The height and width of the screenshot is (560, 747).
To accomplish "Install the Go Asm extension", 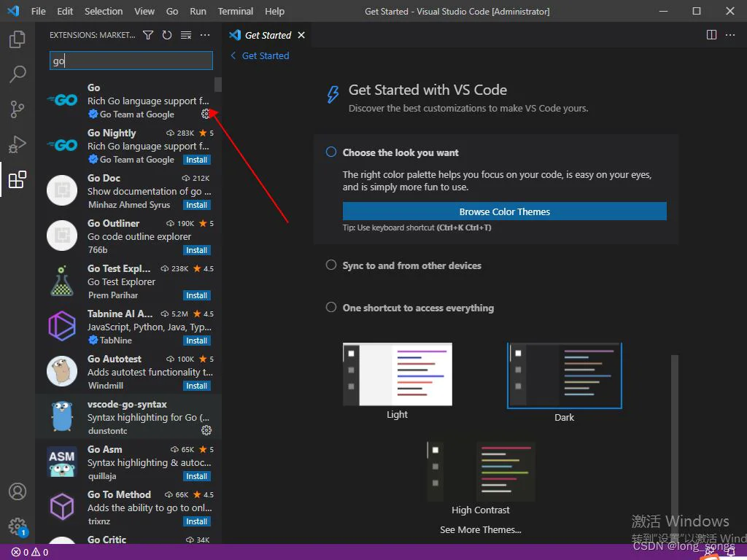I will coord(197,477).
